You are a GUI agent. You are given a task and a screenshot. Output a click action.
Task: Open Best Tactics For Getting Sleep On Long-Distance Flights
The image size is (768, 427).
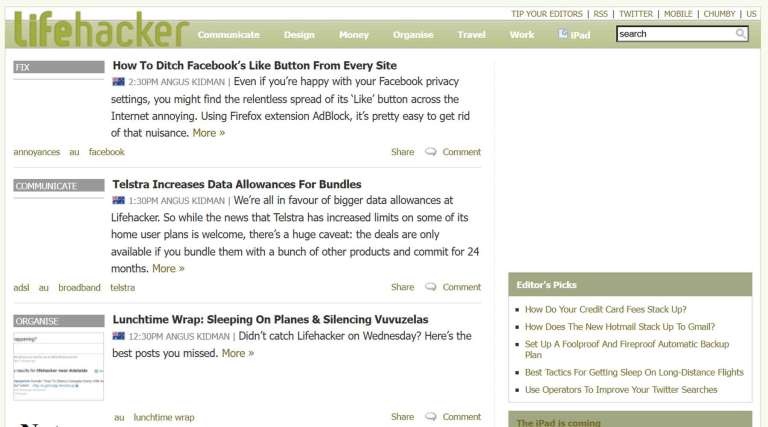(634, 373)
